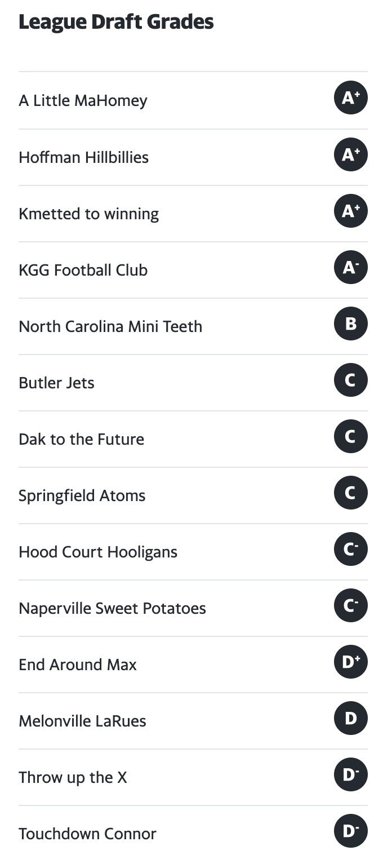Click the A- grade badge for KGG Football Club
Image resolution: width=383 pixels, height=868 pixels.
click(x=350, y=267)
